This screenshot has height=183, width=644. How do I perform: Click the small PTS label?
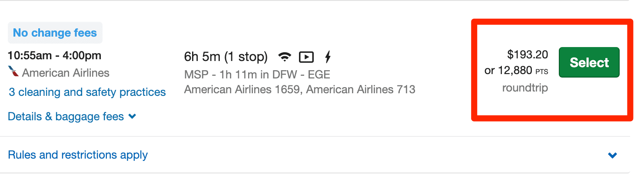click(541, 71)
